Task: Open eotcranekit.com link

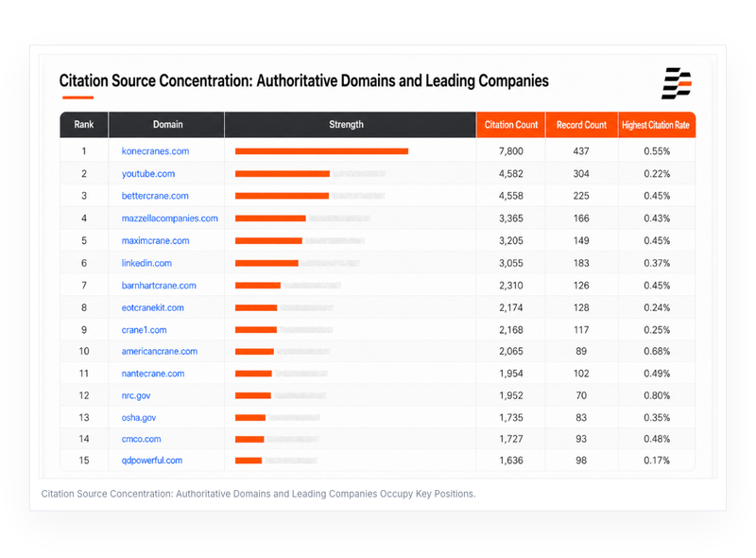Action: point(152,307)
